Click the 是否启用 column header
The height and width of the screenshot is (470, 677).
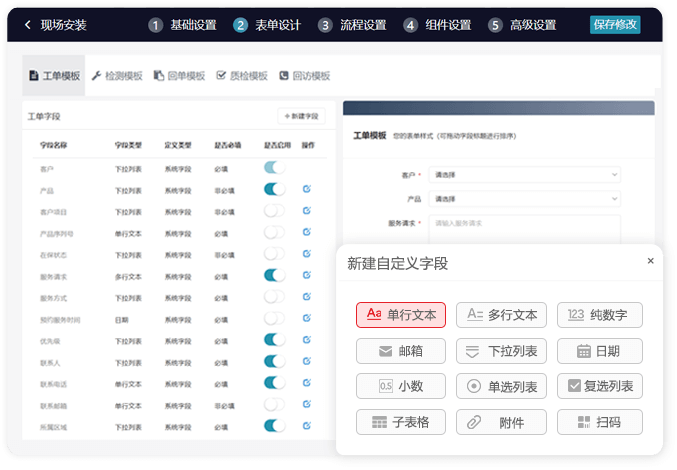tap(277, 145)
